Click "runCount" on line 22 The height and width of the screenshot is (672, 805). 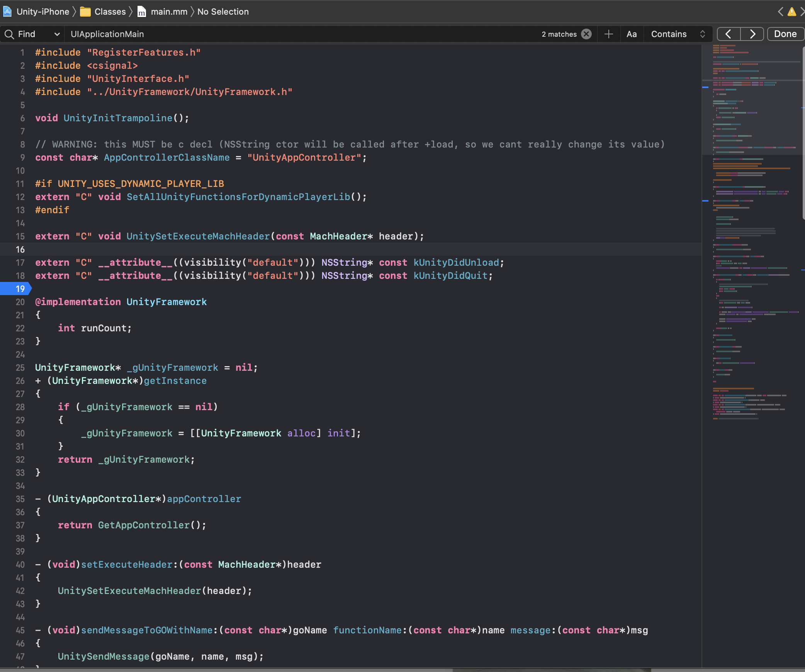104,328
